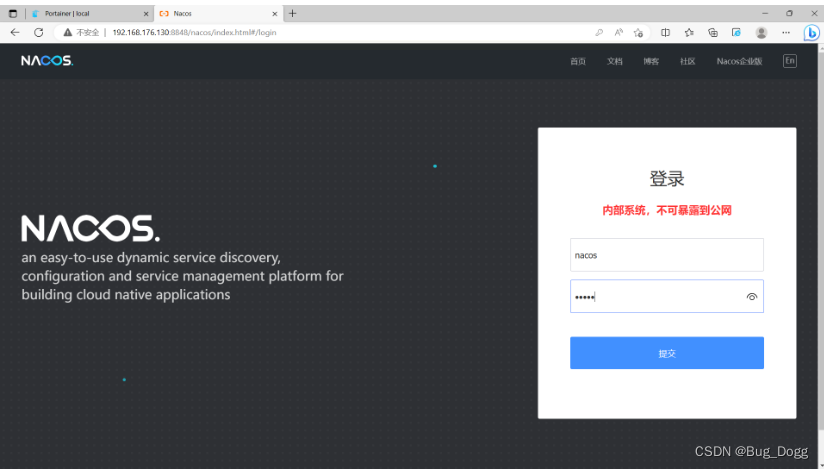
Task: Toggle password visibility eye icon
Action: (x=751, y=297)
